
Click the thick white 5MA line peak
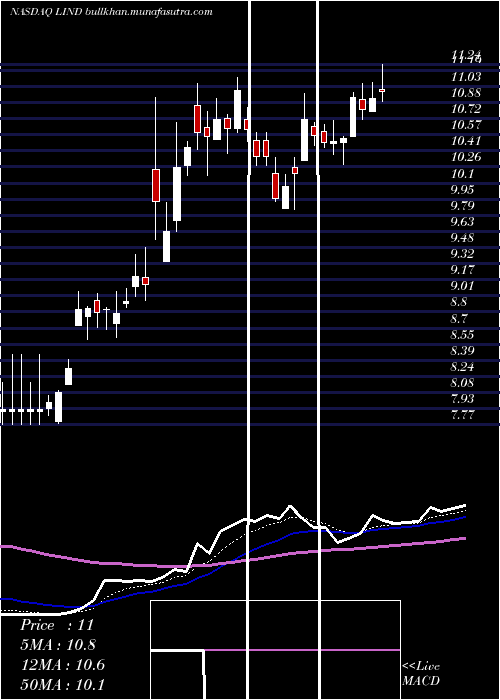(290, 506)
